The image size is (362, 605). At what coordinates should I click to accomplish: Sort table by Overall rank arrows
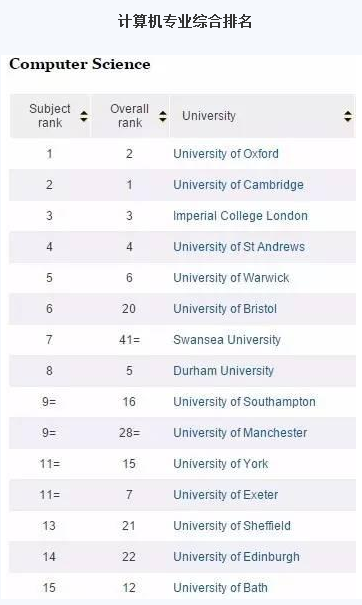[163, 116]
